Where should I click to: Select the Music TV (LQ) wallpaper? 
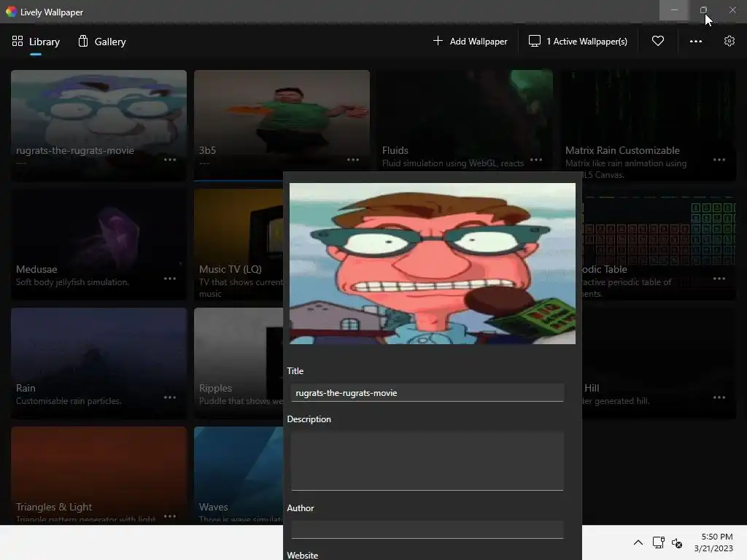(239, 244)
